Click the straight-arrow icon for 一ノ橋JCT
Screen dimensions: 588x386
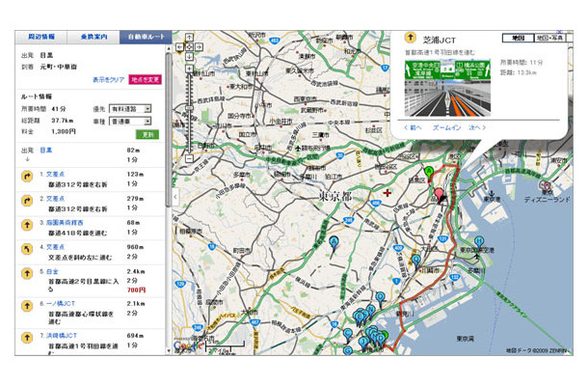click(x=27, y=306)
